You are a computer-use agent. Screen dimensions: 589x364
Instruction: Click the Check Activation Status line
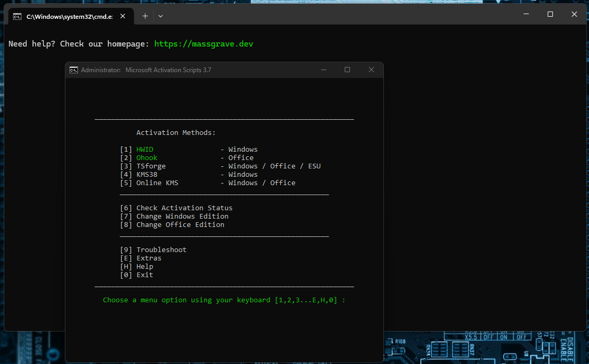tap(176, 208)
